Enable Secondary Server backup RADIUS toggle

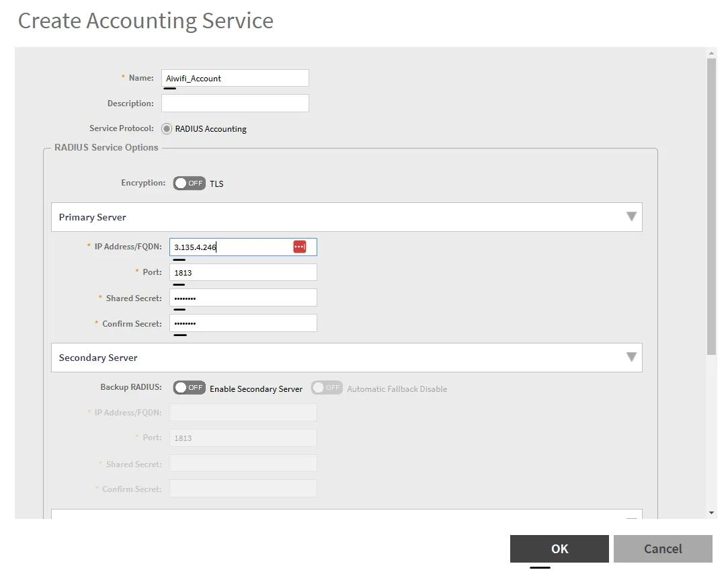point(189,388)
